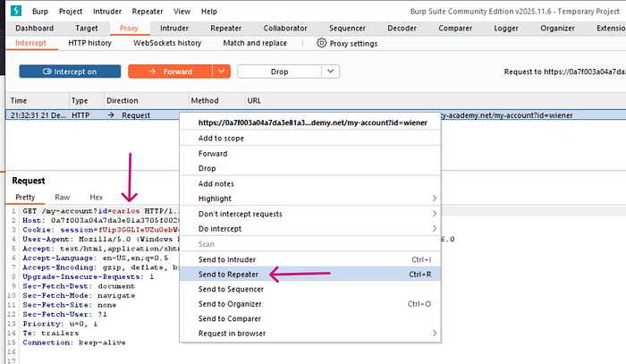Choose Add to scope in context menu
The height and width of the screenshot is (364, 626).
[x=310, y=138]
